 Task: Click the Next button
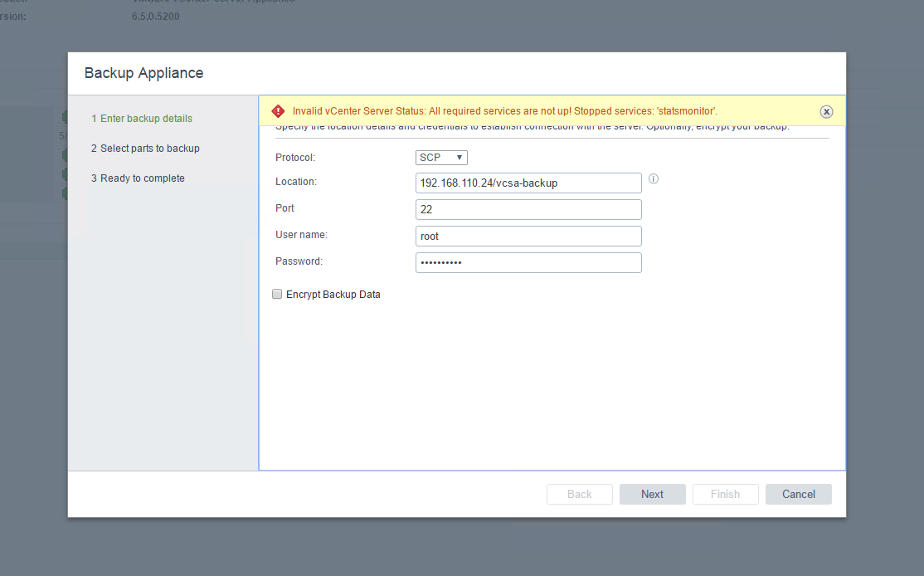pyautogui.click(x=652, y=494)
